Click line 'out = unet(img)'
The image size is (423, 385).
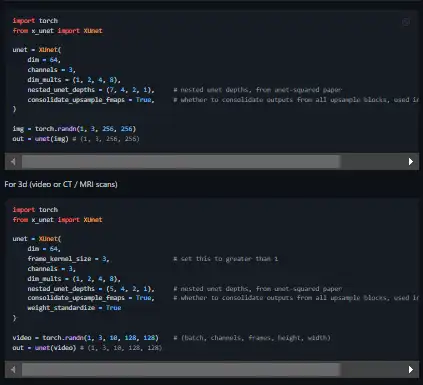pyautogui.click(x=40, y=139)
